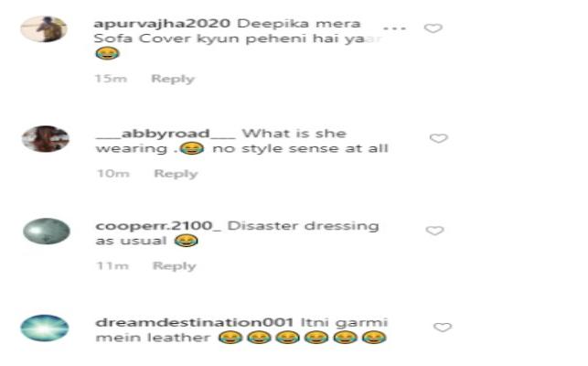Click the 11m timestamp

coord(112,266)
